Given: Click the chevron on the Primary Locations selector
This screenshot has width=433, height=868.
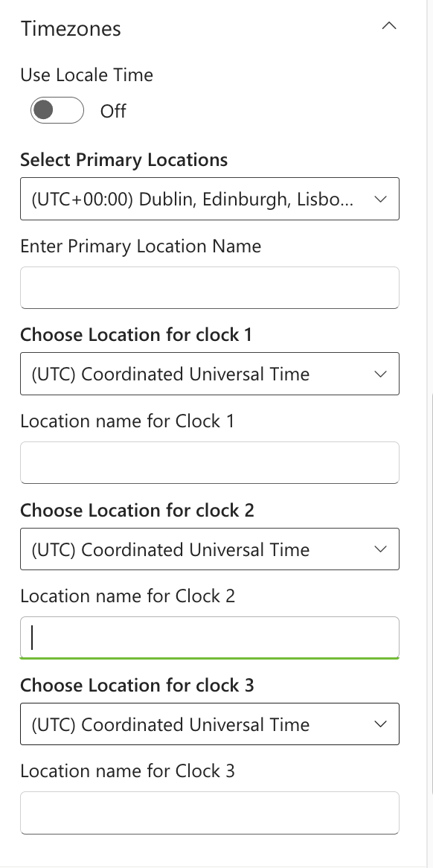Looking at the screenshot, I should (x=381, y=199).
